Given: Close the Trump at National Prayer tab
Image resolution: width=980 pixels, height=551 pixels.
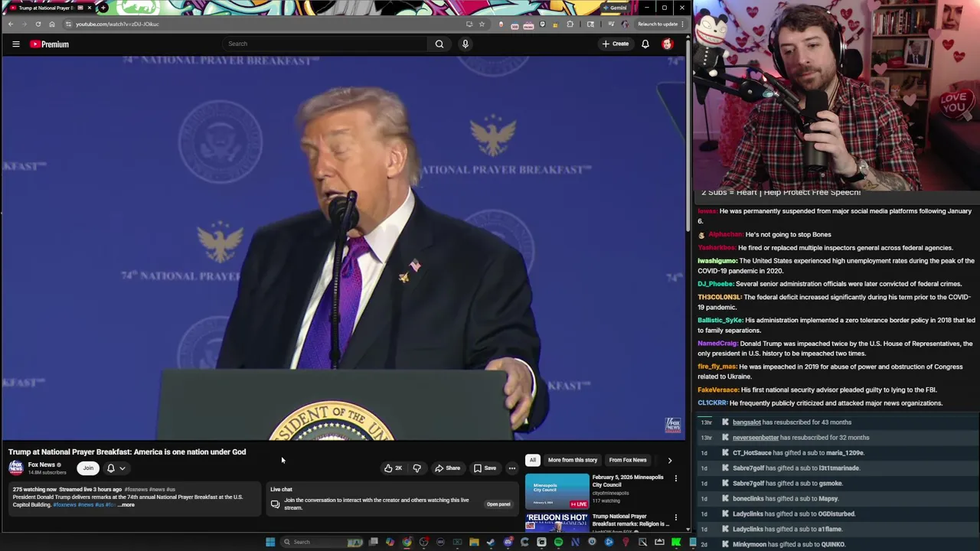Looking at the screenshot, I should [89, 8].
